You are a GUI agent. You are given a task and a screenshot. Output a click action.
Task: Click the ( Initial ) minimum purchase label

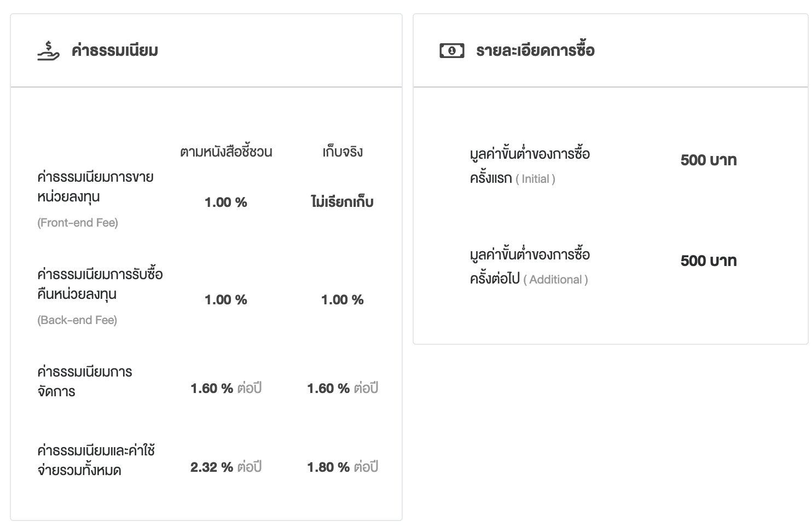click(535, 179)
